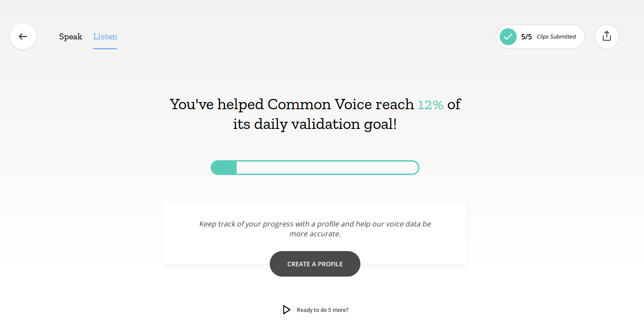Click the daily validation goal progress bar

click(315, 167)
